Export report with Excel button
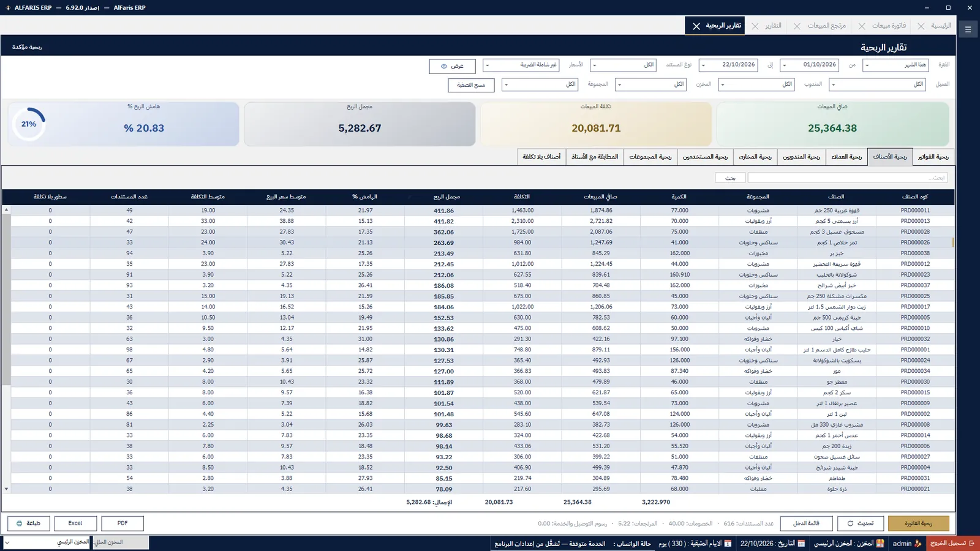Screen dimensions: 980x551 pyautogui.click(x=75, y=523)
